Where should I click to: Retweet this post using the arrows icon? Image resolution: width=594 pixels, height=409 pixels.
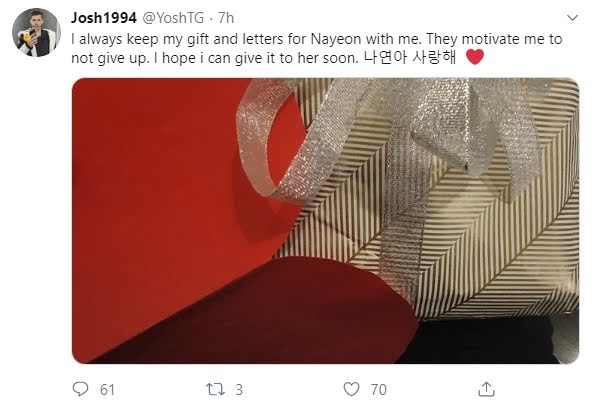215,389
